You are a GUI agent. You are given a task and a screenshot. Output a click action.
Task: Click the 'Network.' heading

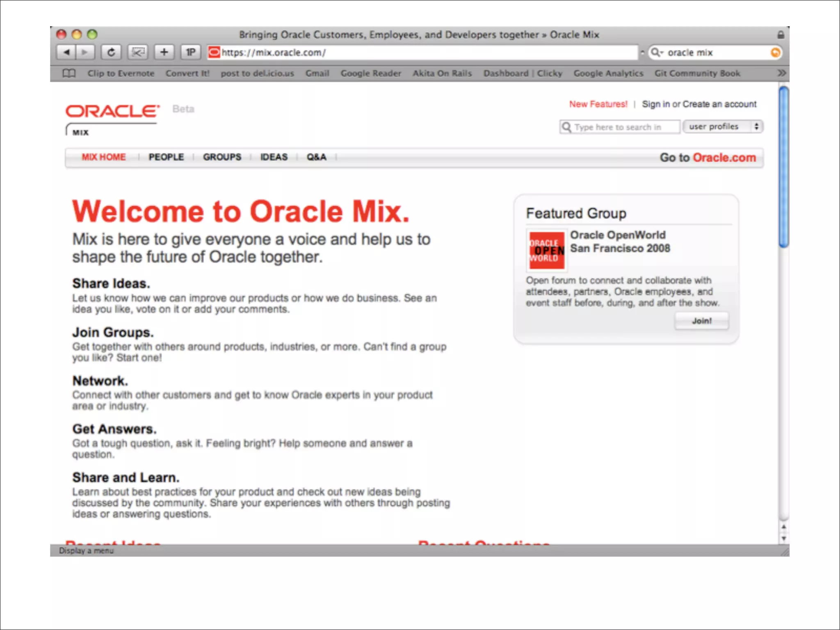coord(100,381)
